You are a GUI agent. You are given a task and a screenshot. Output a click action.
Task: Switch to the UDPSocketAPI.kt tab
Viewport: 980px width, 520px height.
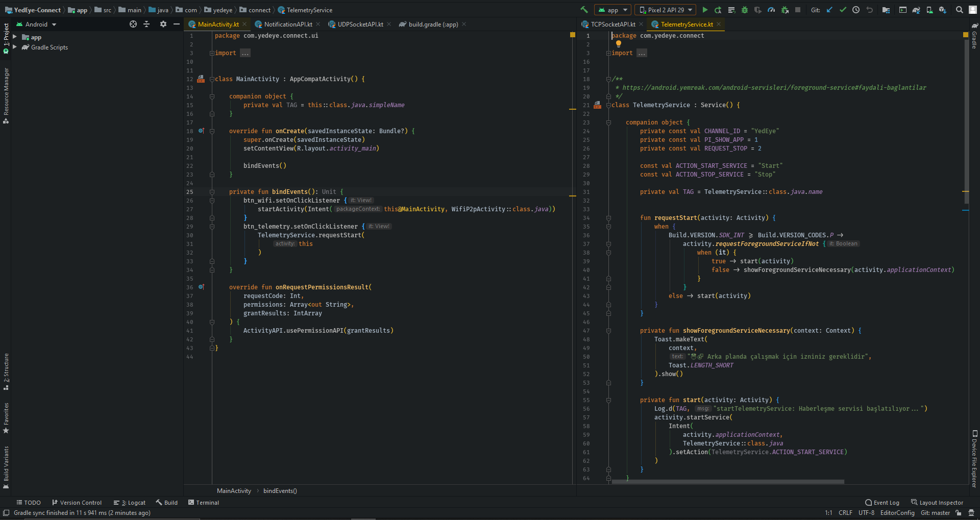(360, 24)
